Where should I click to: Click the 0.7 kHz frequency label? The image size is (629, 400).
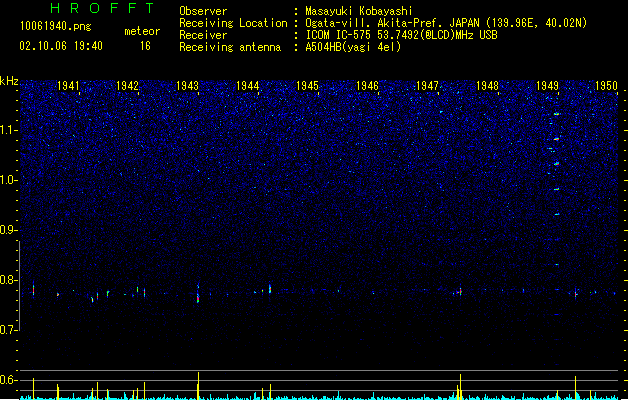click(x=9, y=330)
